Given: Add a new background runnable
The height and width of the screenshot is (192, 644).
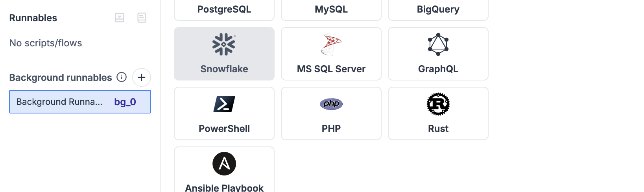Looking at the screenshot, I should coord(142,77).
